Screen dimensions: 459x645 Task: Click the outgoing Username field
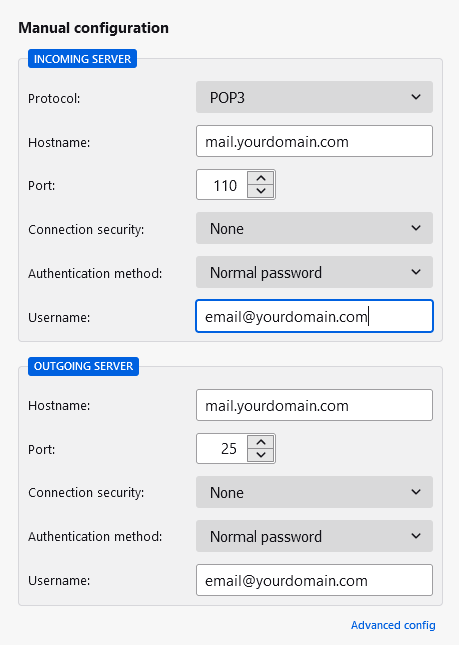pyautogui.click(x=314, y=580)
